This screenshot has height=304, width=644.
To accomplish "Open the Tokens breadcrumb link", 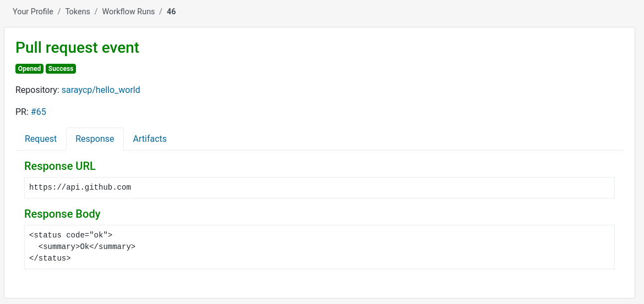I will point(78,11).
